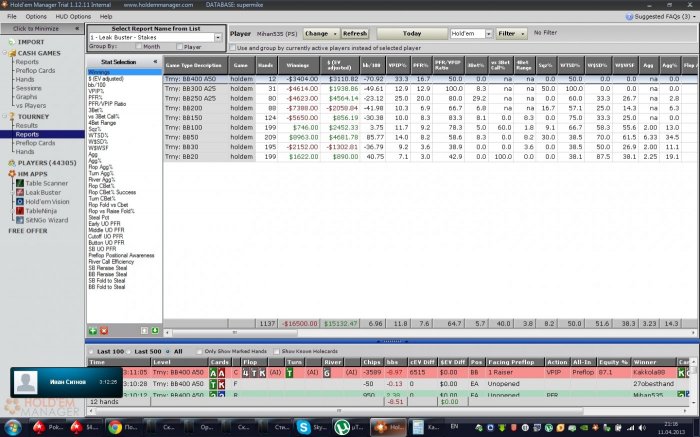Screen dimensions: 700x437
Task: Click the PLAYERS (44305) sidebar icon
Action: (x=12, y=163)
